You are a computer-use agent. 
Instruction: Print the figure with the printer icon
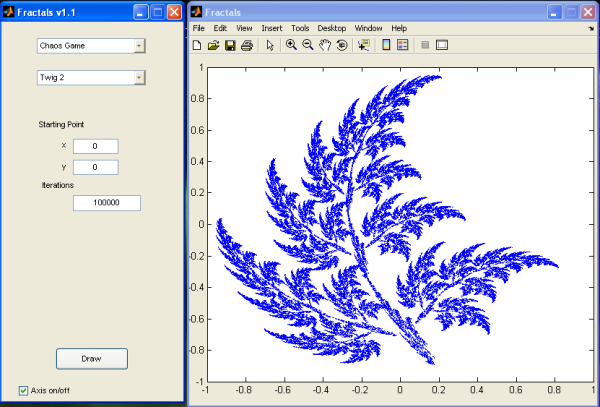point(246,45)
